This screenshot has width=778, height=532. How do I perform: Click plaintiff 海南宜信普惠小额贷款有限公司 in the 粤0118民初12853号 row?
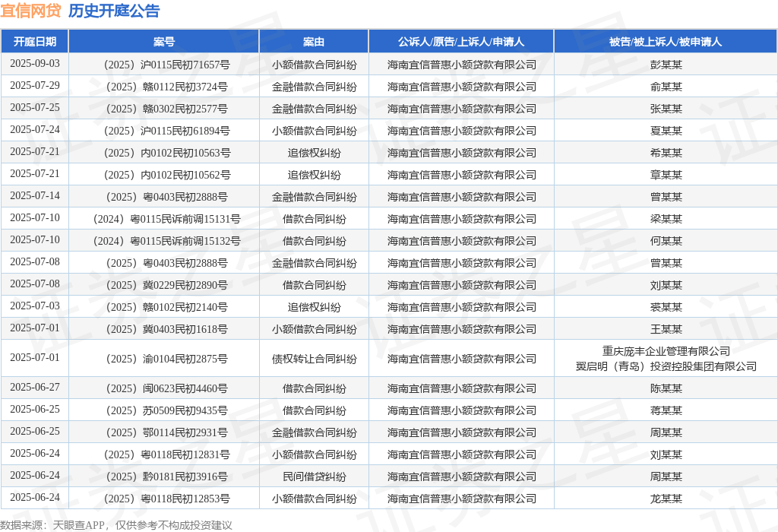click(x=461, y=499)
